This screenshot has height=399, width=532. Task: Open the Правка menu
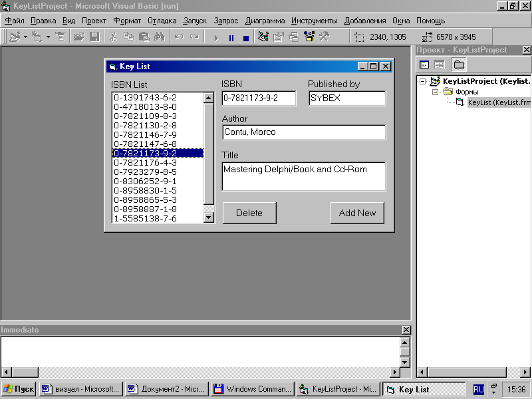pos(43,21)
